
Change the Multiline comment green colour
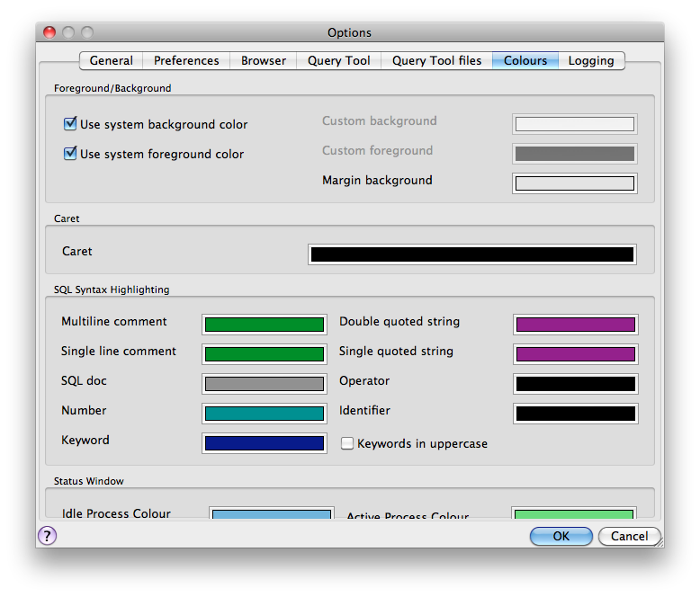265,325
